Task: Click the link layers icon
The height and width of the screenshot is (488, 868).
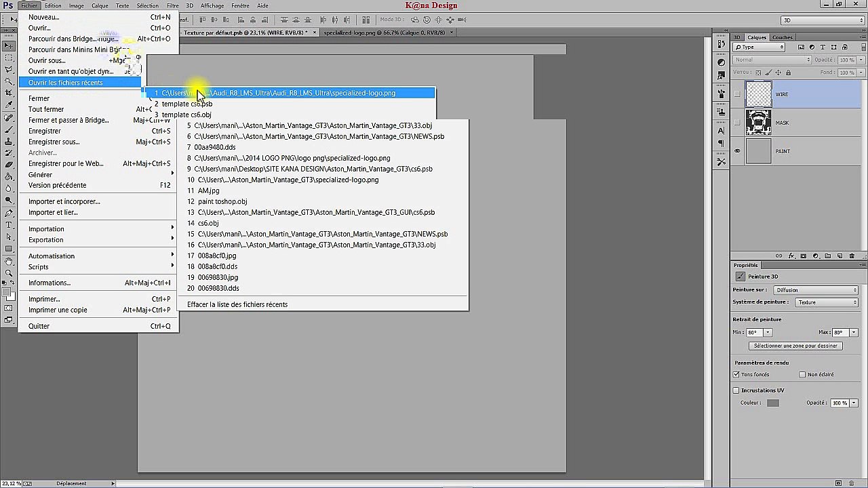Action: (778, 256)
